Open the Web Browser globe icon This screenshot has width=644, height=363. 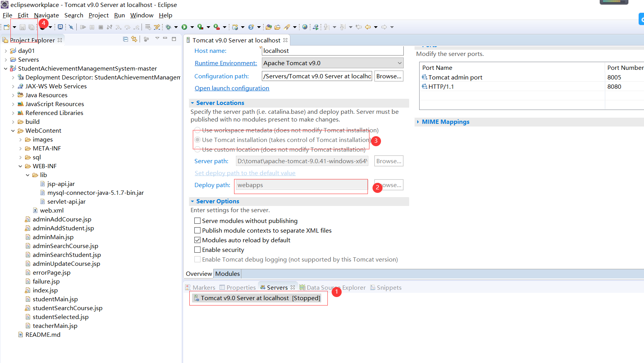pos(305,27)
